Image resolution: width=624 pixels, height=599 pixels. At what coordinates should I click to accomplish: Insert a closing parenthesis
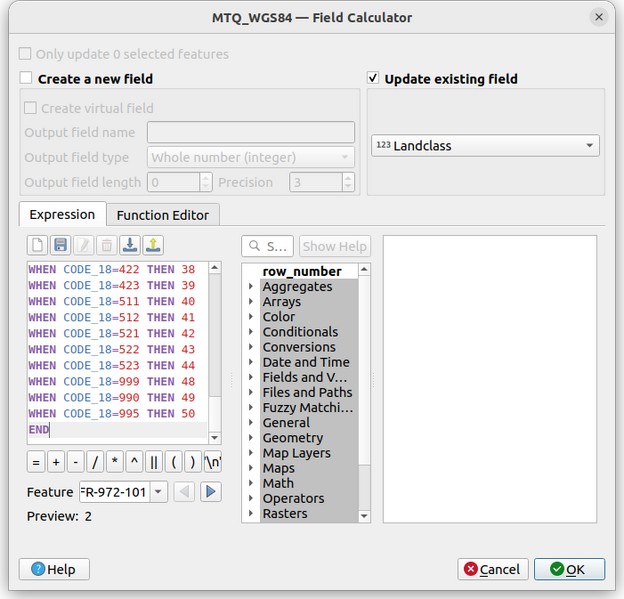point(193,462)
